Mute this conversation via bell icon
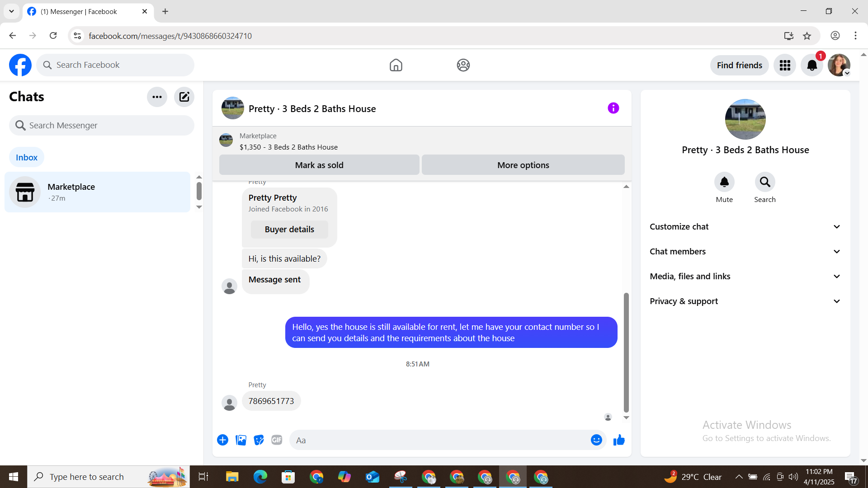The height and width of the screenshot is (488, 868). (724, 182)
